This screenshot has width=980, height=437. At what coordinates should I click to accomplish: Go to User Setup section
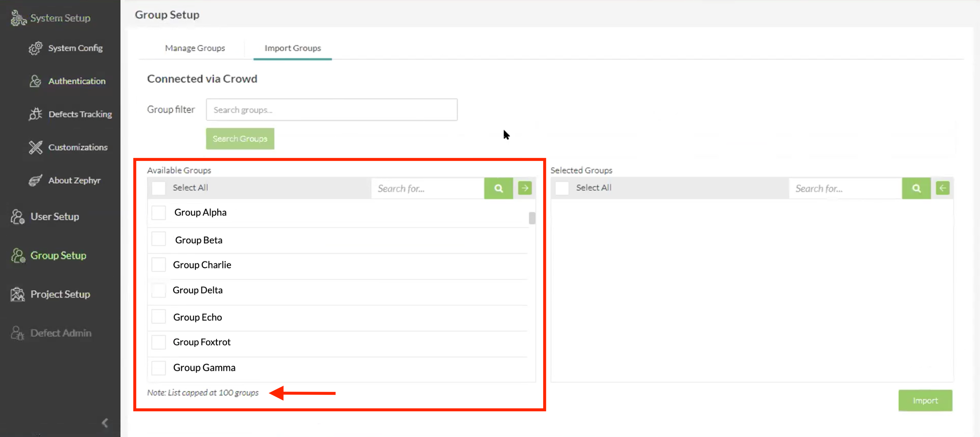pos(55,216)
